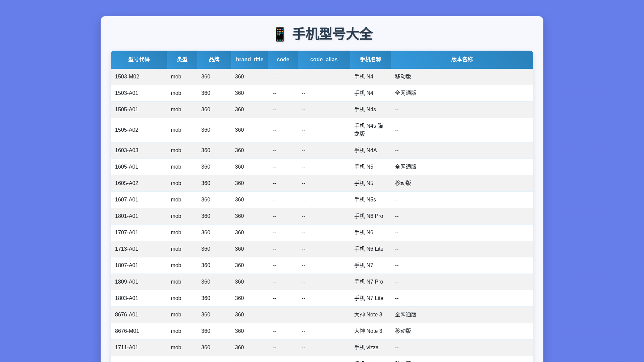Select model code 1803-A01
Viewport: 644px width, 362px height.
click(x=127, y=298)
